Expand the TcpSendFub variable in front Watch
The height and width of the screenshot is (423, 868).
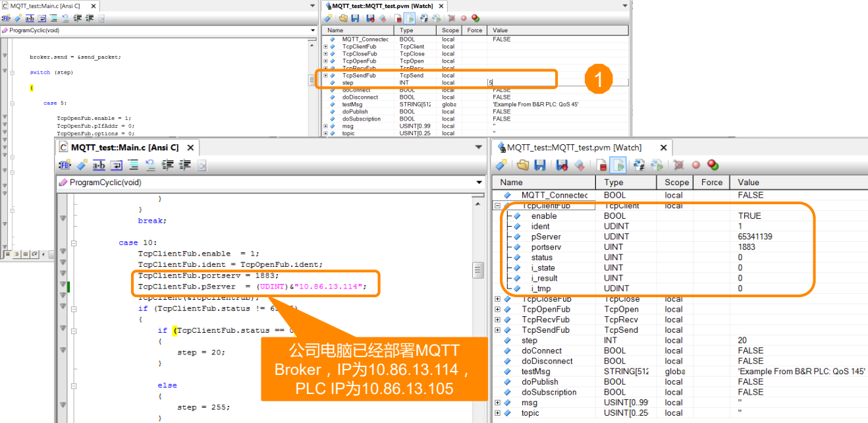(498, 330)
